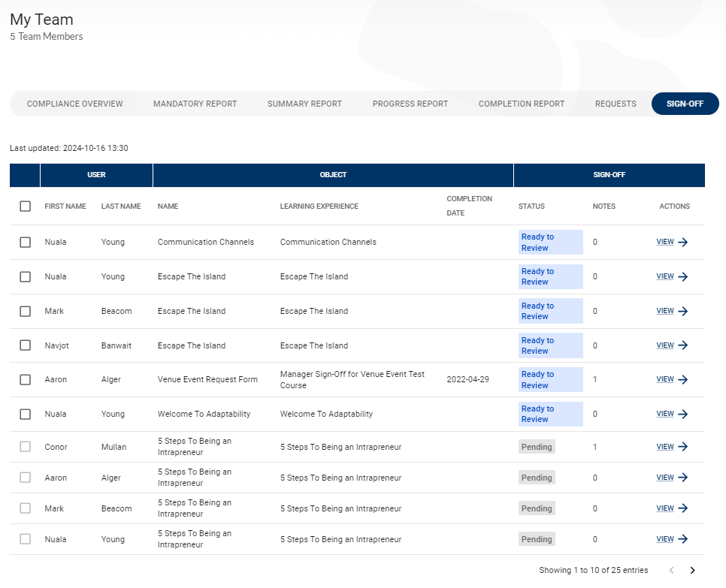Image resolution: width=726 pixels, height=588 pixels.
Task: Click previous page chevron in pagination
Action: tap(671, 571)
